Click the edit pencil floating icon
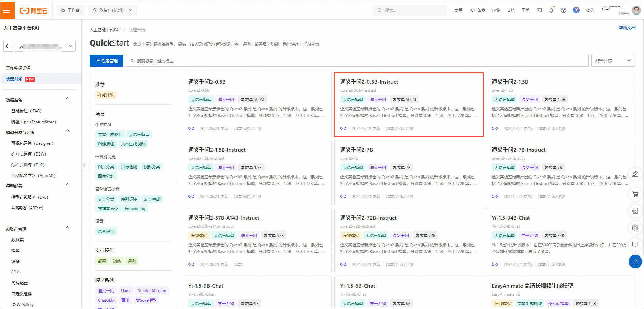 [635, 174]
